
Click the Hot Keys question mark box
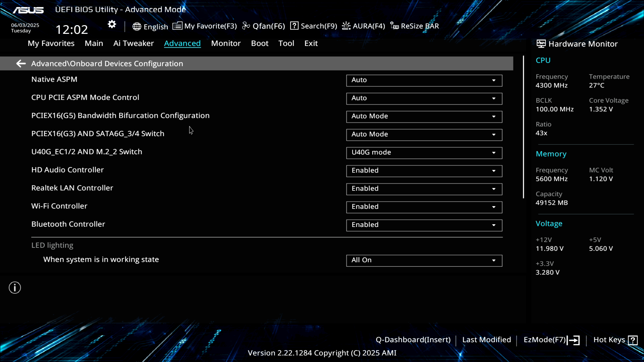pos(633,340)
